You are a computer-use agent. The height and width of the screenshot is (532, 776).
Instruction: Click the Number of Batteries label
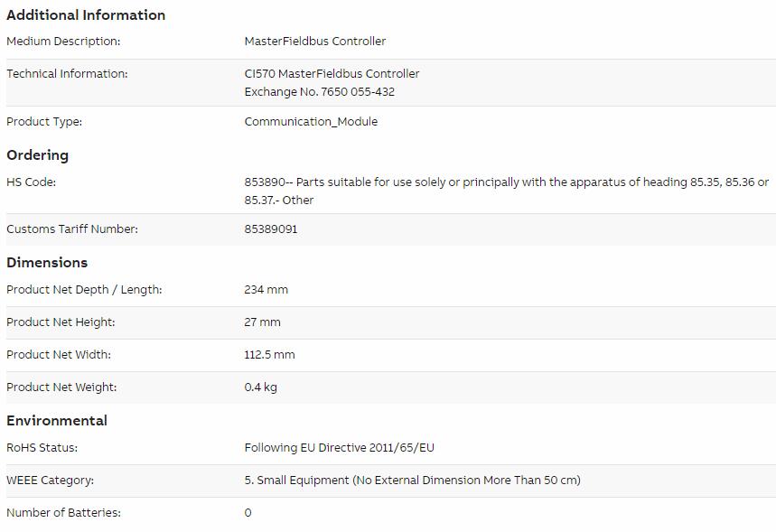coord(63,513)
